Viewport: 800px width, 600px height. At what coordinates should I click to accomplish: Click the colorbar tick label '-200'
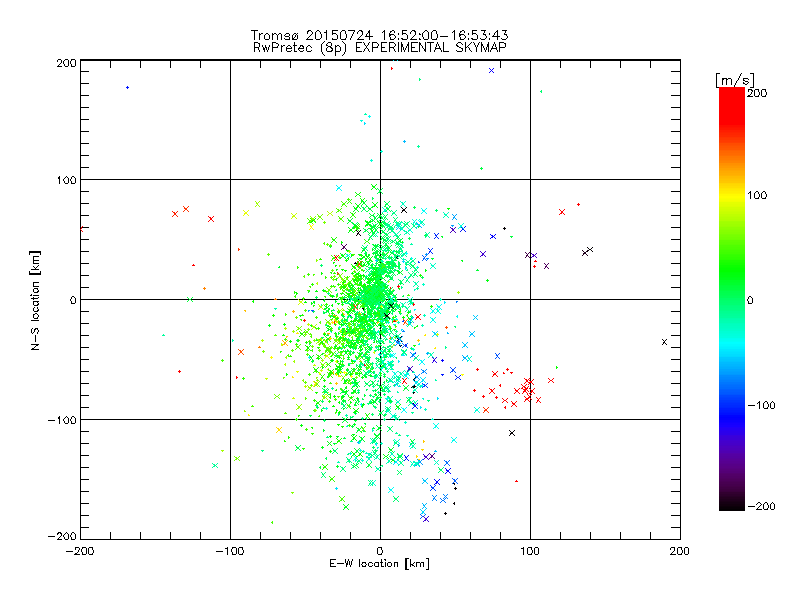coord(761,506)
